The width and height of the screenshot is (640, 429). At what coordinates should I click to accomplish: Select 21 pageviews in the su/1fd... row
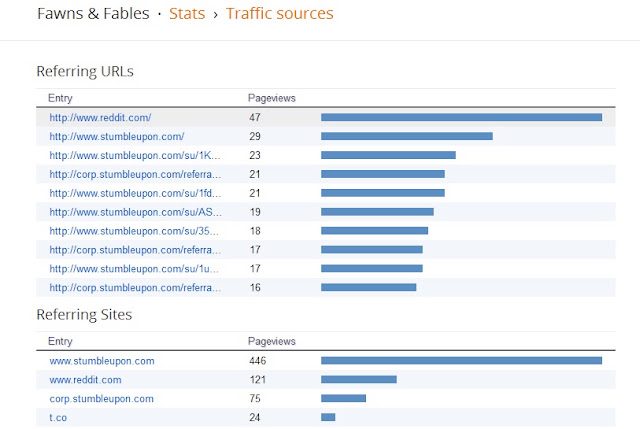(255, 193)
